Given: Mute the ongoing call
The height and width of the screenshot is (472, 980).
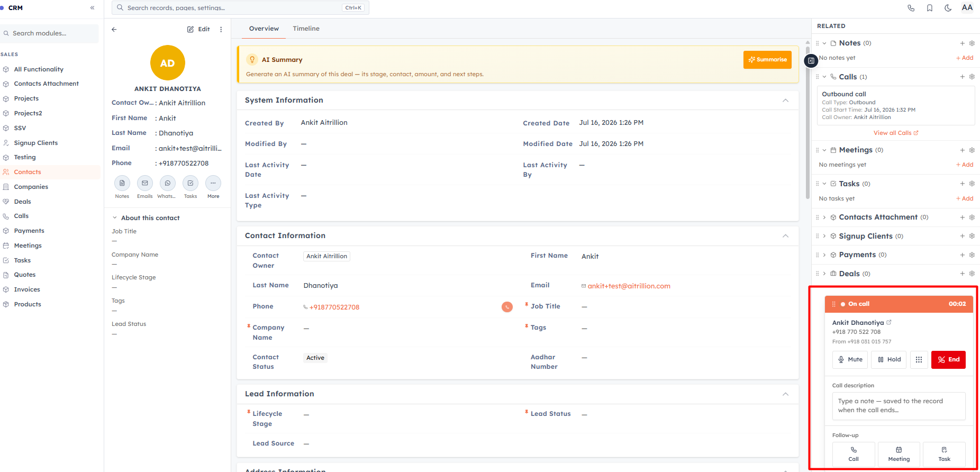Looking at the screenshot, I should (x=850, y=359).
